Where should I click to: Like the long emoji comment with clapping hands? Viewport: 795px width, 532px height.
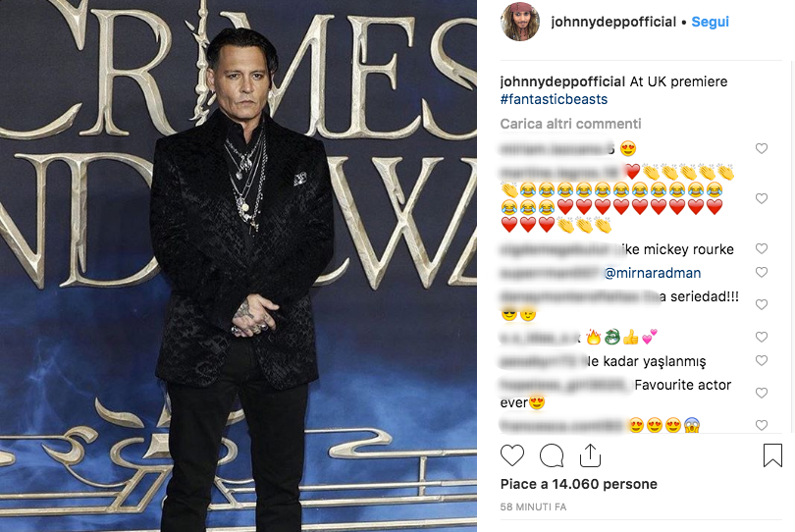tap(762, 198)
